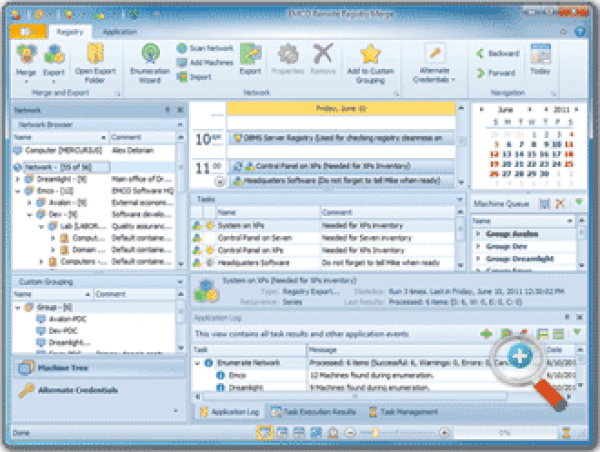Select the System on XPs task

point(323,225)
